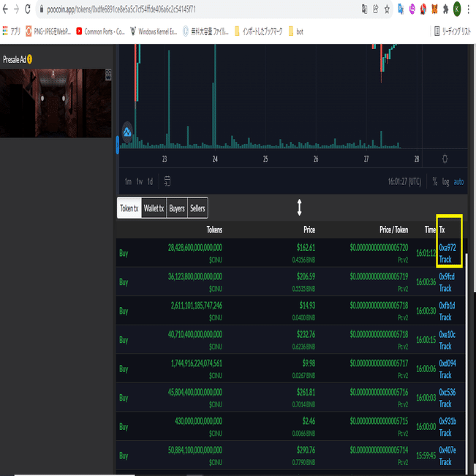Click the vertical resize arrow handle
The image size is (476, 476).
[299, 208]
